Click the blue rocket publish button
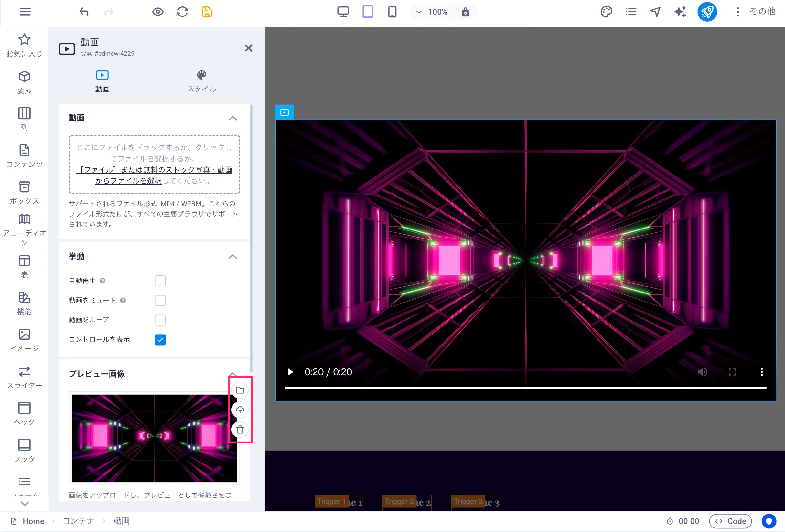The width and height of the screenshot is (785, 532). [707, 12]
